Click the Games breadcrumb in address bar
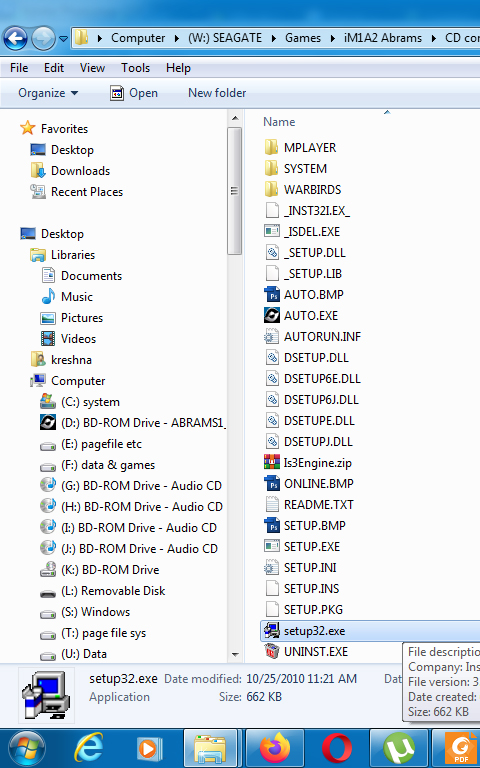The image size is (480, 768). click(303, 38)
